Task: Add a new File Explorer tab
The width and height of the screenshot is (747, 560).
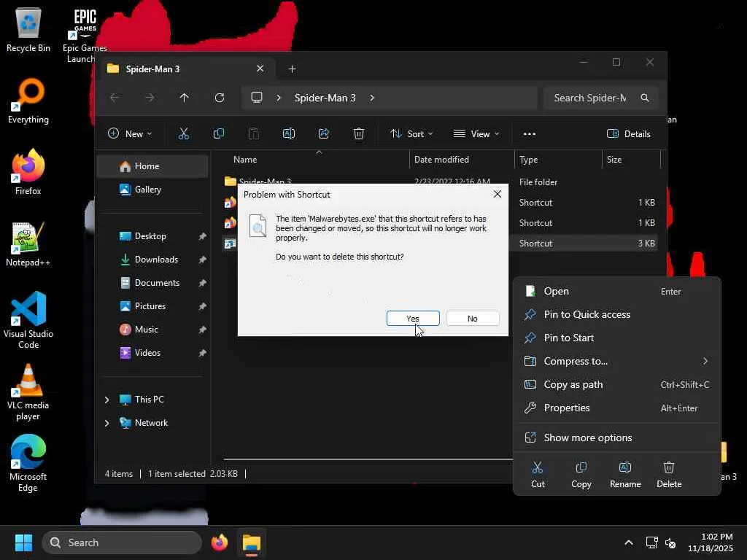Action: [x=292, y=69]
